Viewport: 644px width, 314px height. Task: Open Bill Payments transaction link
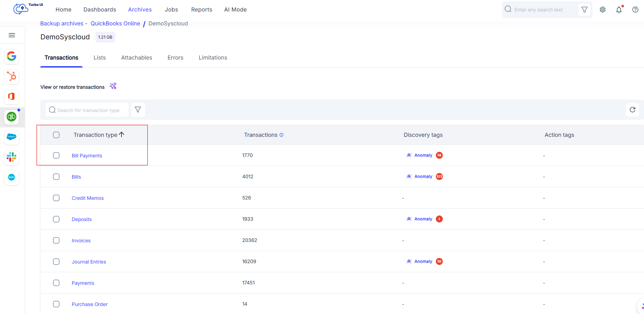(87, 156)
